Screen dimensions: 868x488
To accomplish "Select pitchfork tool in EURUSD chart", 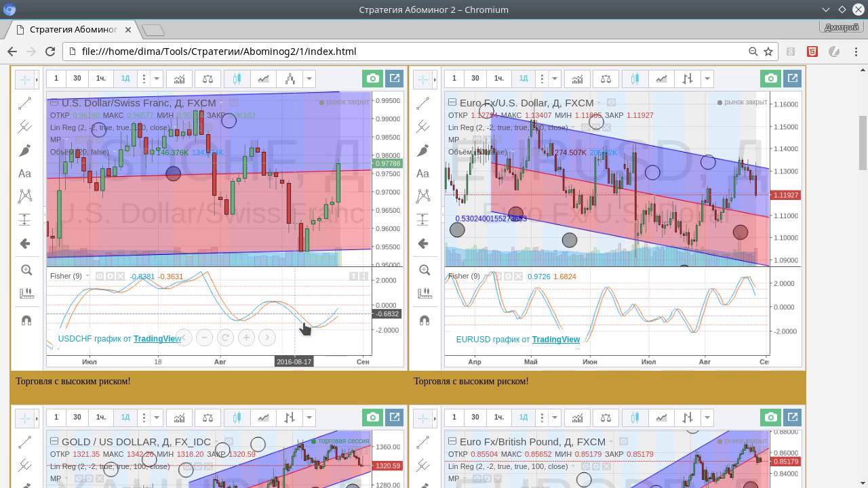I will [x=423, y=127].
